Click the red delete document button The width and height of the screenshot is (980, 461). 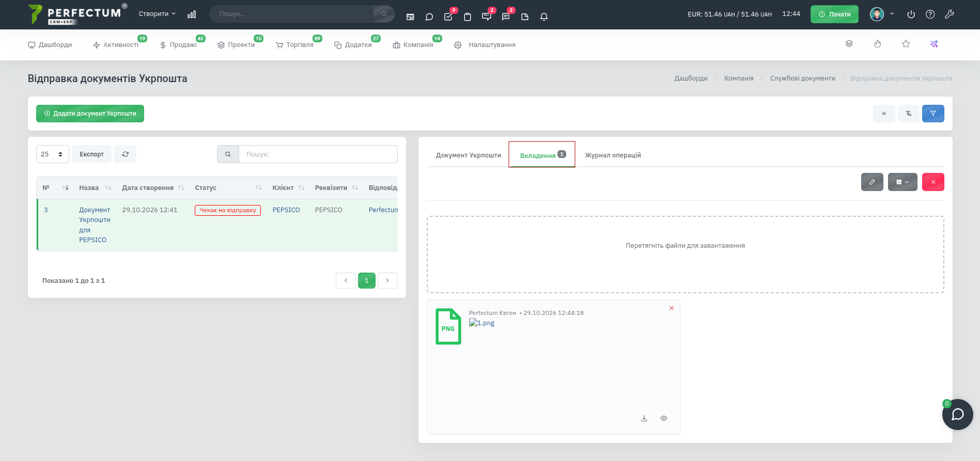point(933,182)
